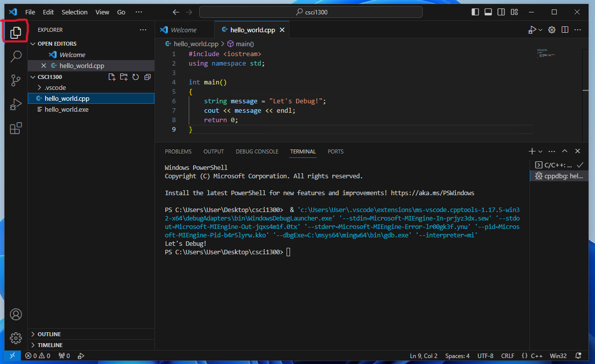595x364 pixels.
Task: Toggle the bottom Panel visibility
Action: pos(488,12)
